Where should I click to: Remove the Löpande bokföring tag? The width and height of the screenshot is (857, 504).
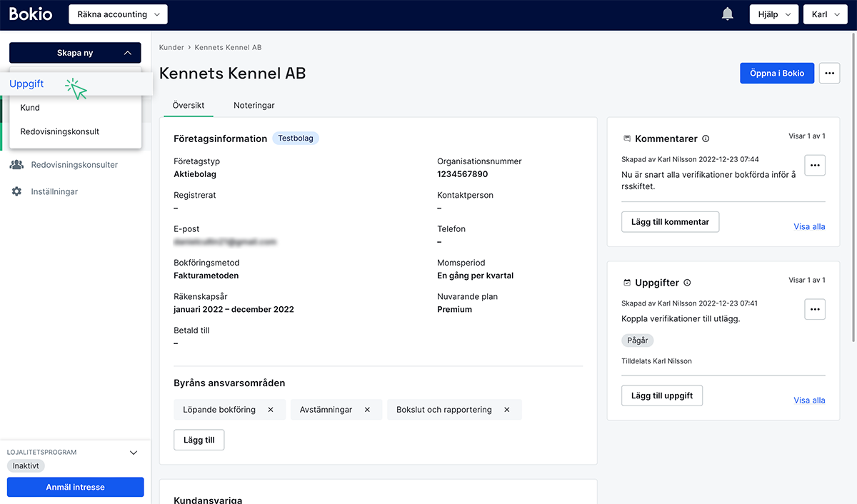271,410
